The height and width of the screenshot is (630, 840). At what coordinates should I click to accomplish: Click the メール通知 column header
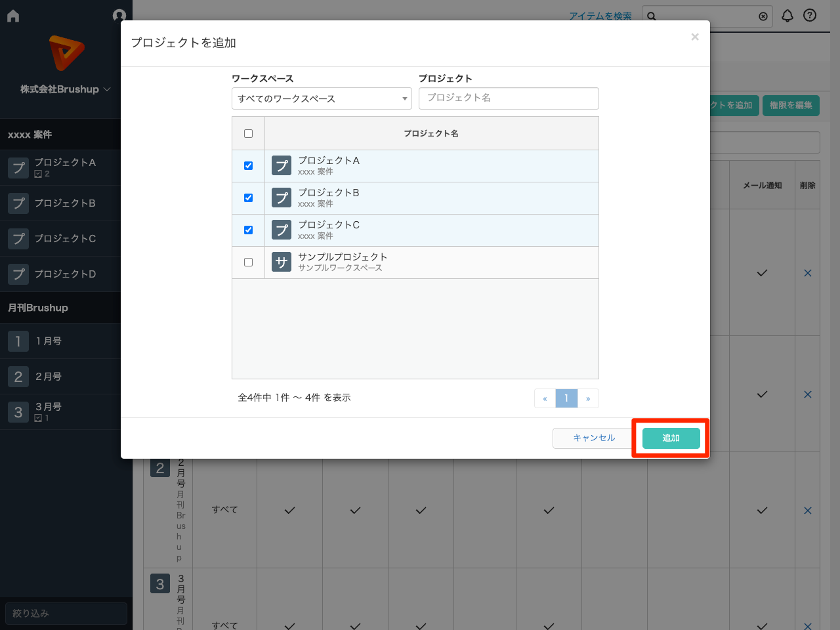point(762,186)
